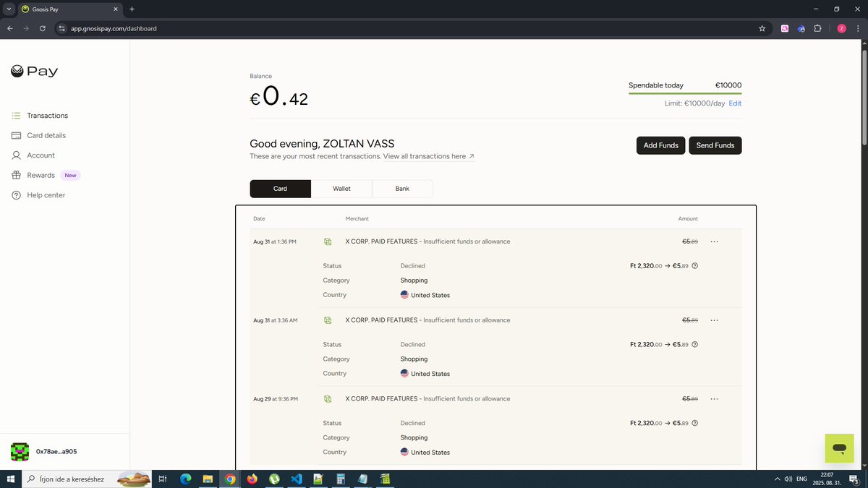Open the tab search dropdown
Image resolution: width=868 pixels, height=488 pixels.
9,9
